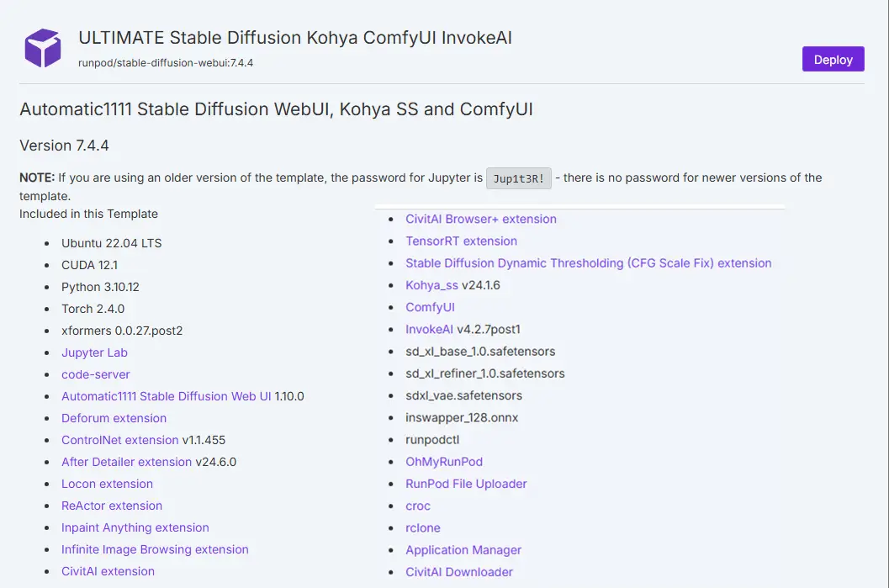Click the v24.1.6 Kohya_ss version text
The width and height of the screenshot is (889, 588).
481,285
